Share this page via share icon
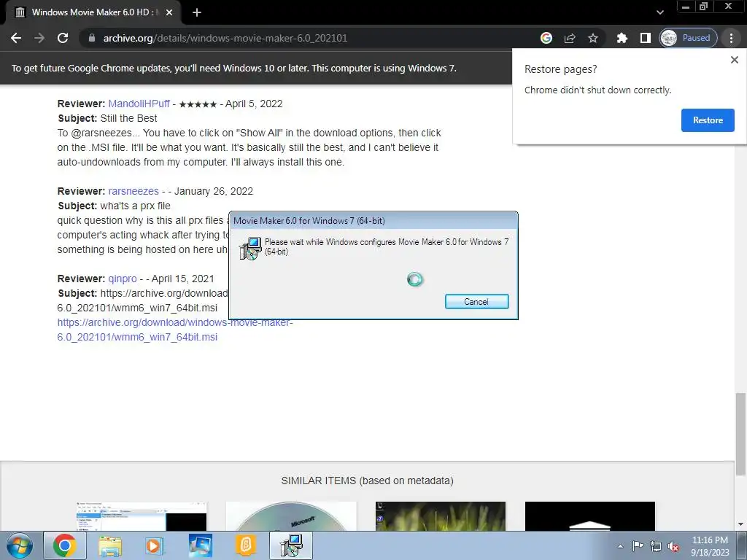This screenshot has width=747, height=560. 570,38
